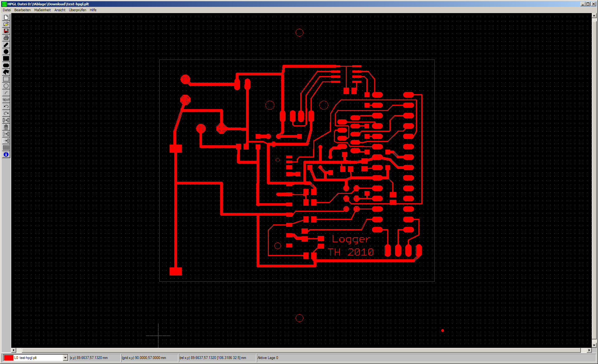
Task: Select the outline rectangle tool
Action: (6, 79)
